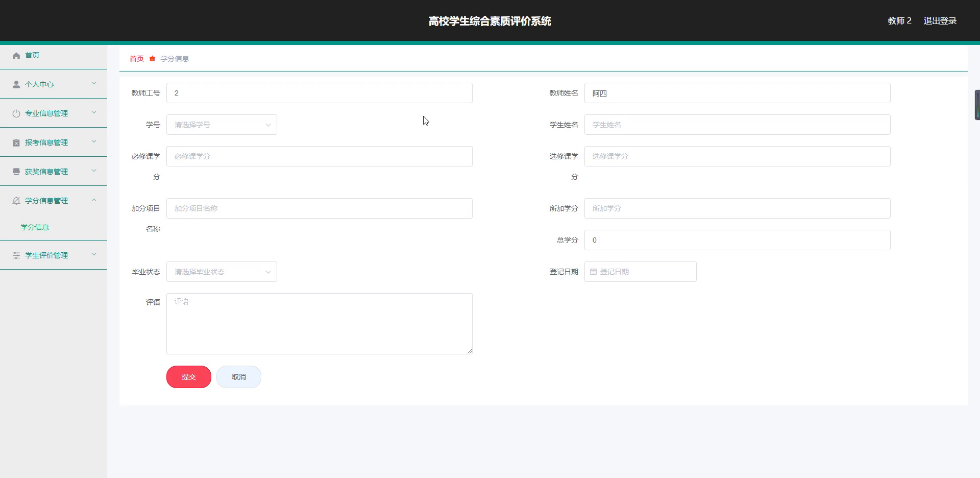Click 退出登录 in the header
The image size is (980, 478).
[x=940, y=21]
